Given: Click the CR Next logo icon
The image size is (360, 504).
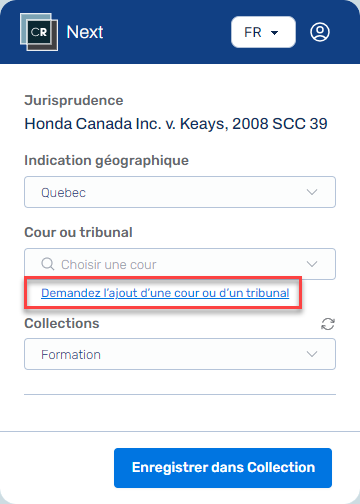Looking at the screenshot, I should click(x=39, y=32).
